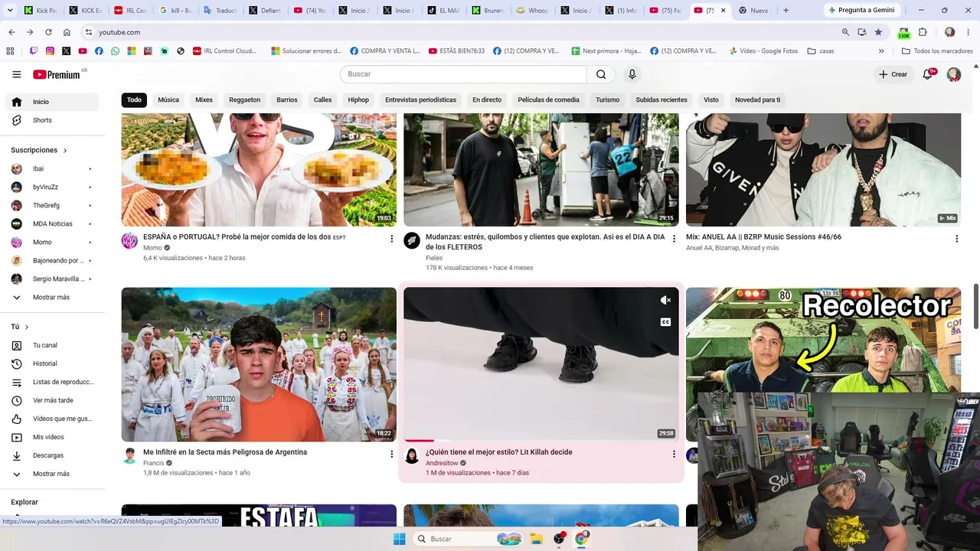
Task: Open Tu canal in sidebar
Action: (x=52, y=345)
